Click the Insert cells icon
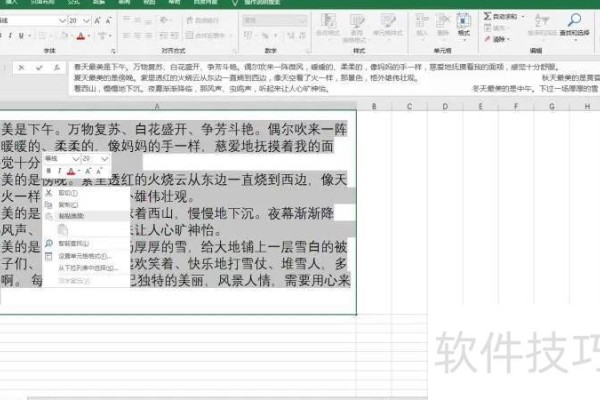Viewport: 600px width, 400px height. pos(422,20)
